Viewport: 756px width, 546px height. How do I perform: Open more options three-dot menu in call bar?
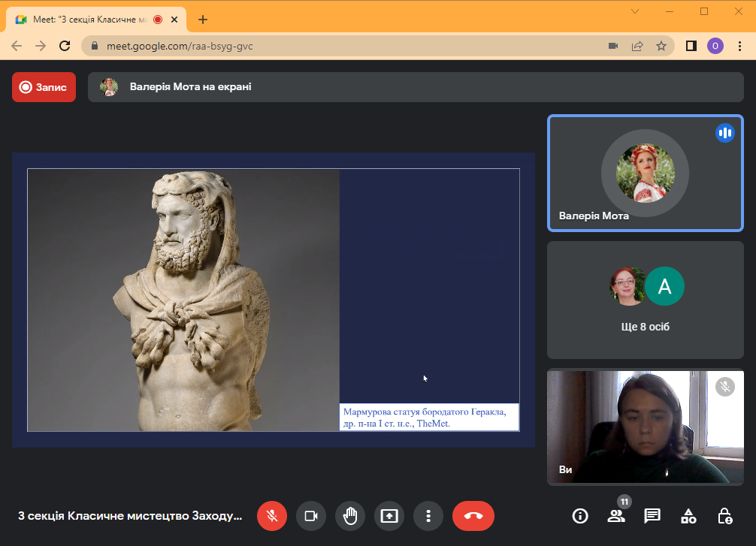pyautogui.click(x=428, y=516)
